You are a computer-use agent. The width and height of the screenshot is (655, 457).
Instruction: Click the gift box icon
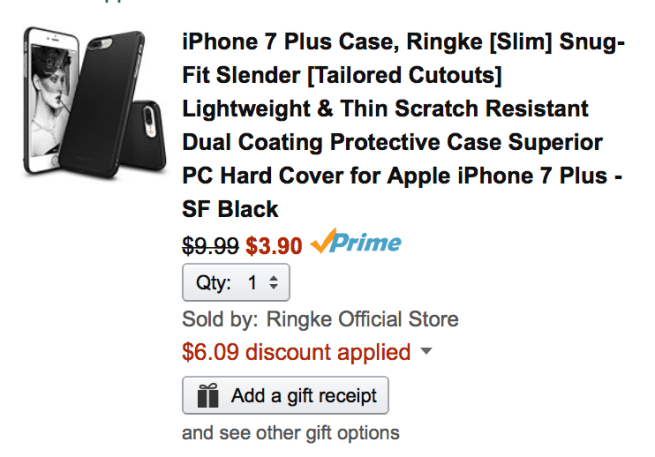(x=208, y=396)
